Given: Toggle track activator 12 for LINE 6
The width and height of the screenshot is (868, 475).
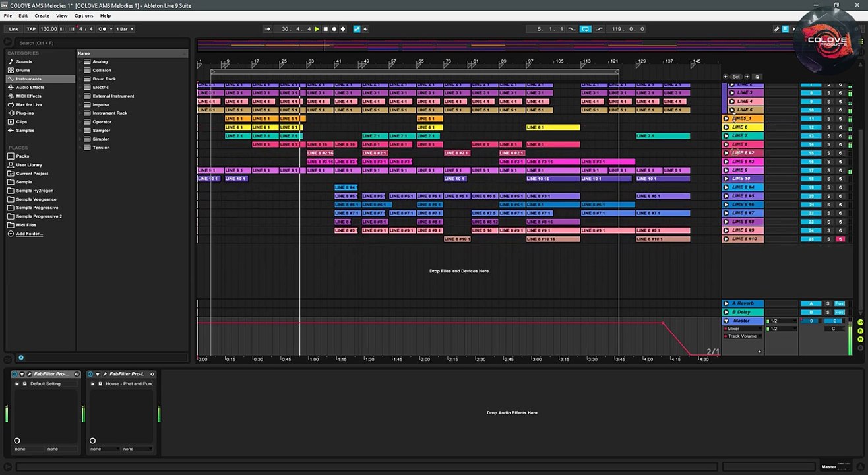Looking at the screenshot, I should click(x=811, y=127).
